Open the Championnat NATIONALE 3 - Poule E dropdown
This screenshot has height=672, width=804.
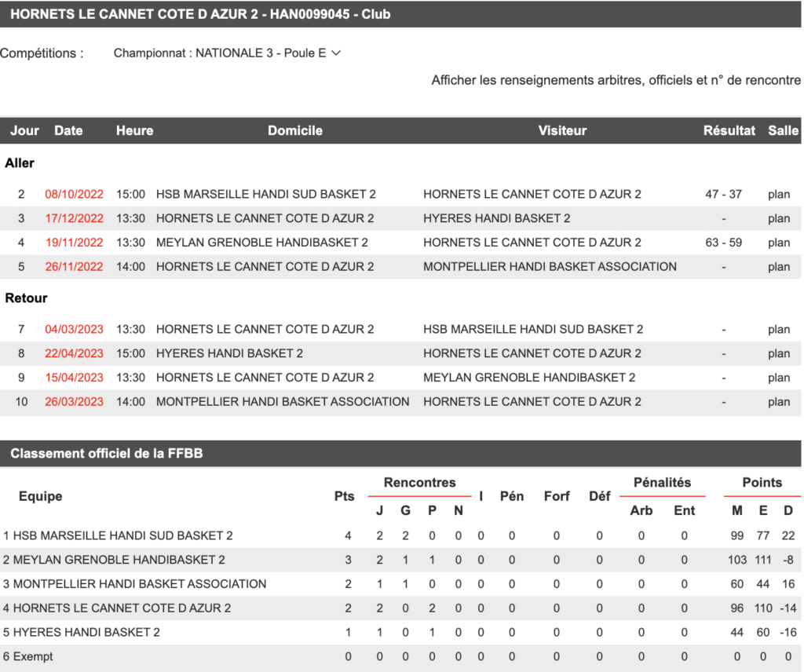[x=227, y=53]
